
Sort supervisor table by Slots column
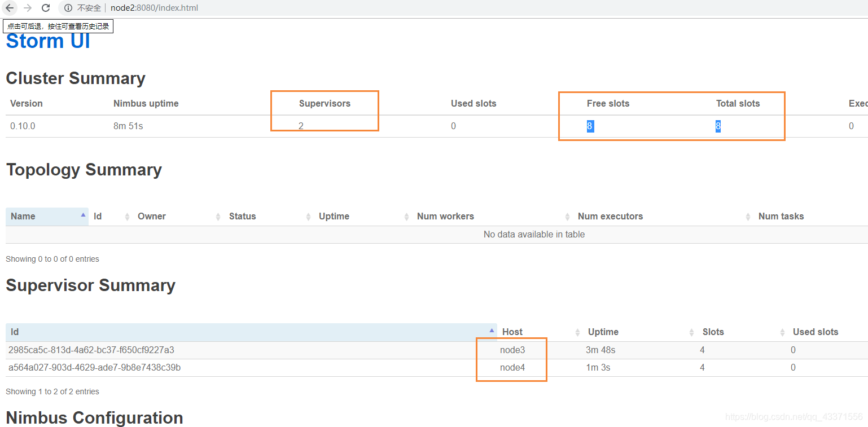[x=743, y=332]
